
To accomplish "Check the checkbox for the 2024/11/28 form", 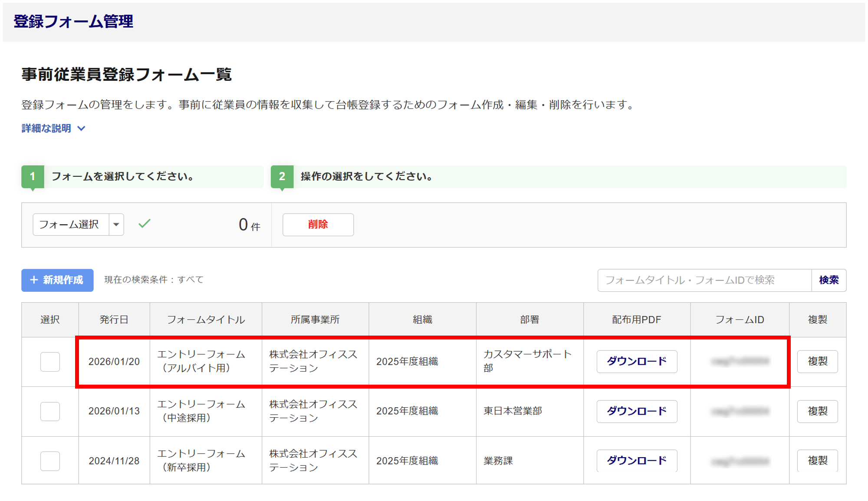I will click(50, 461).
